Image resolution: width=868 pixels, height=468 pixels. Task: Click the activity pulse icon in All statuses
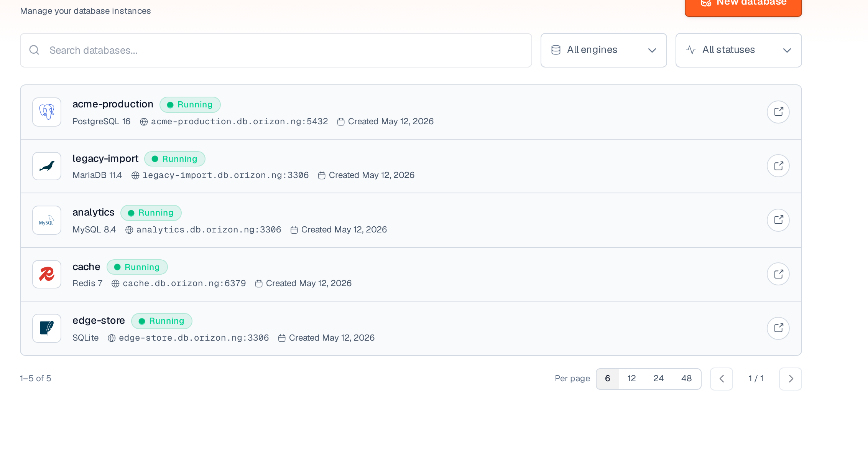691,50
